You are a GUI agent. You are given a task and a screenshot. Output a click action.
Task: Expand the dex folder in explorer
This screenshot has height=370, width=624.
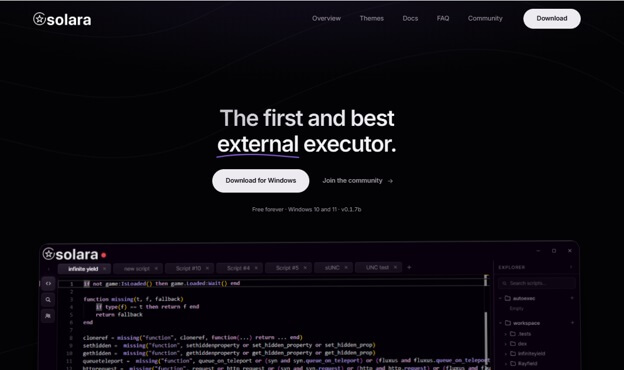pyautogui.click(x=506, y=344)
